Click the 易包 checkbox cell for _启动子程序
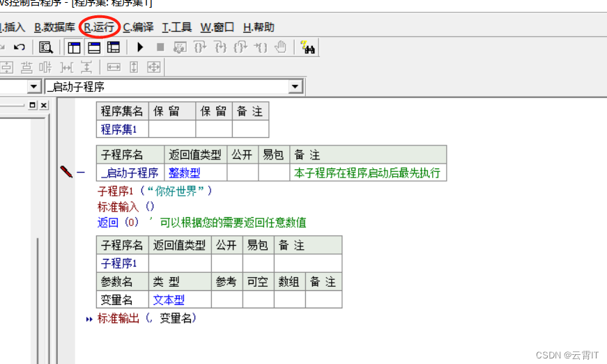The width and height of the screenshot is (607, 364). [274, 173]
